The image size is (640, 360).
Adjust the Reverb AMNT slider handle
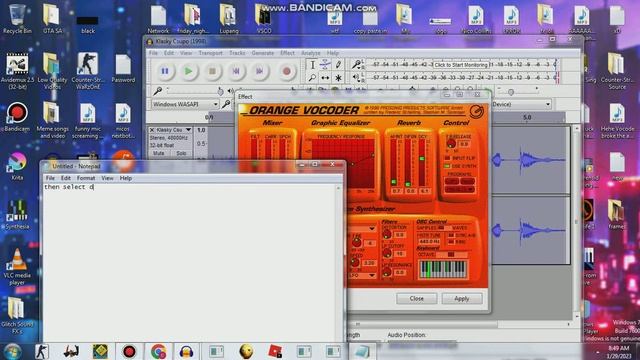(x=393, y=182)
